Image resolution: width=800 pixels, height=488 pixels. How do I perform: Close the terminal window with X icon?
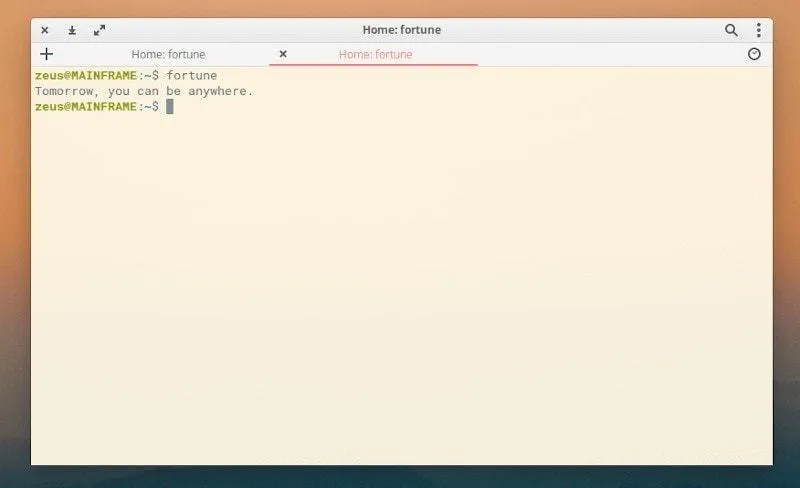click(x=45, y=30)
